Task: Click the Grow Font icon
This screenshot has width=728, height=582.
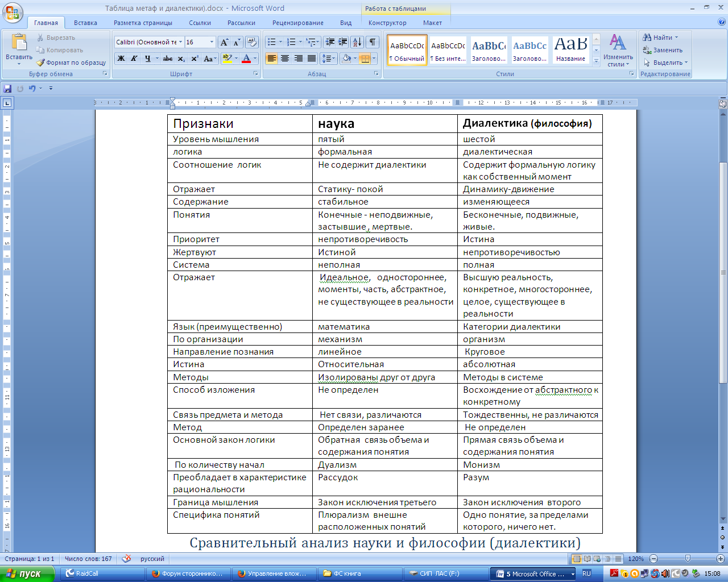Action: (224, 42)
